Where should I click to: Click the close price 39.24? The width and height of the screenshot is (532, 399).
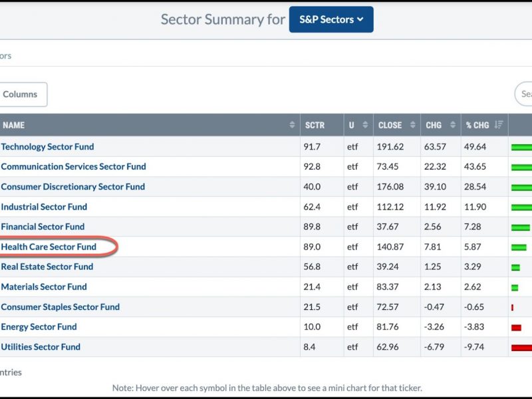pos(388,267)
